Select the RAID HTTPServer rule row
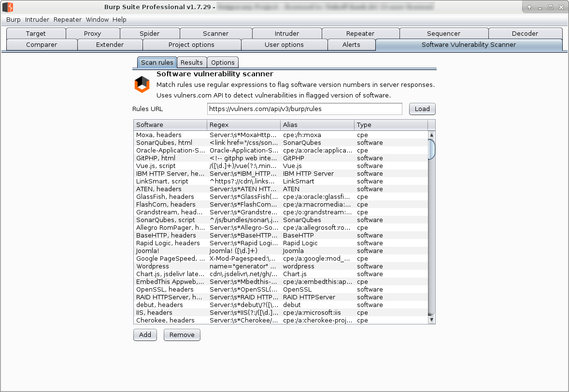The width and height of the screenshot is (569, 392). click(x=281, y=297)
